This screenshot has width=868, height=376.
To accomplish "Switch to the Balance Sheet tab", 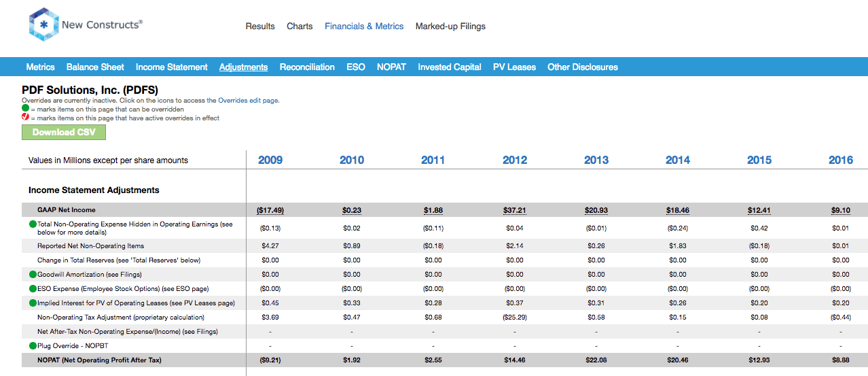I will (95, 67).
